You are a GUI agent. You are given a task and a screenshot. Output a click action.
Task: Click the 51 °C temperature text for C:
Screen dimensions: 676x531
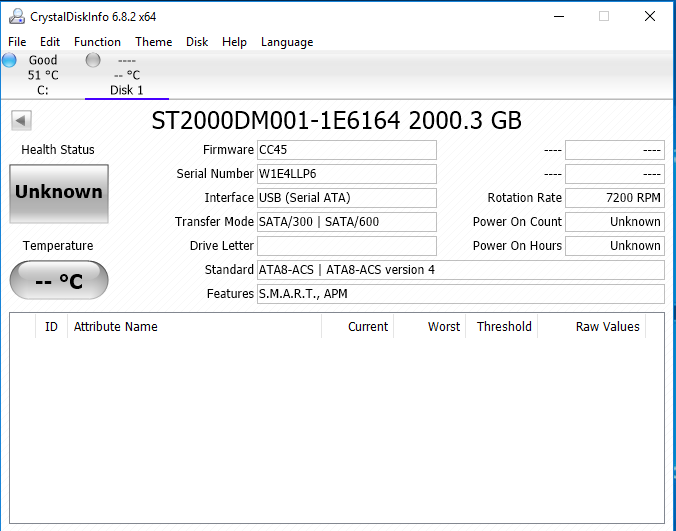(x=43, y=75)
